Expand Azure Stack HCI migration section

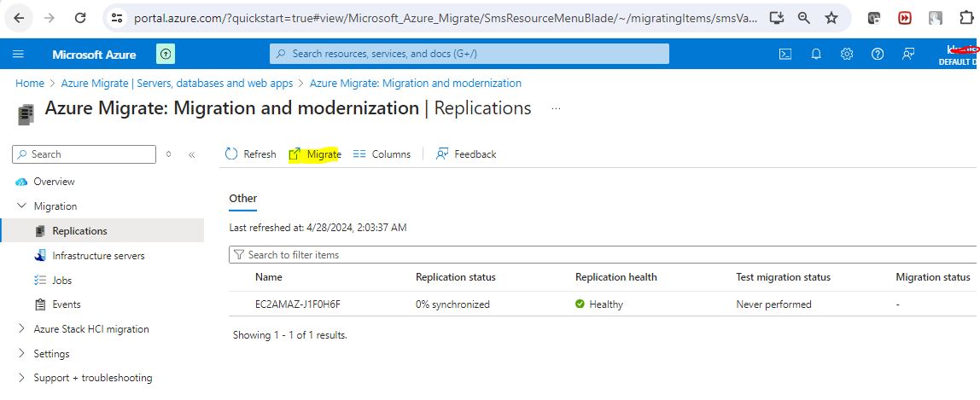[x=22, y=329]
